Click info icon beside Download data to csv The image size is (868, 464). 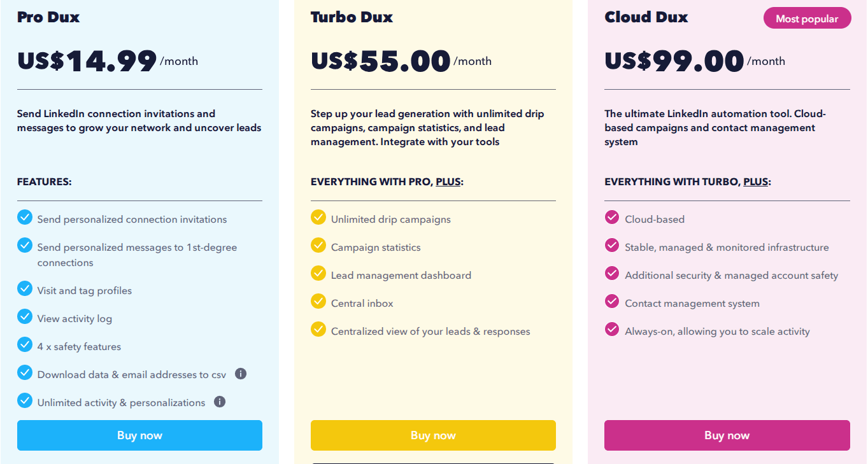pyautogui.click(x=241, y=374)
